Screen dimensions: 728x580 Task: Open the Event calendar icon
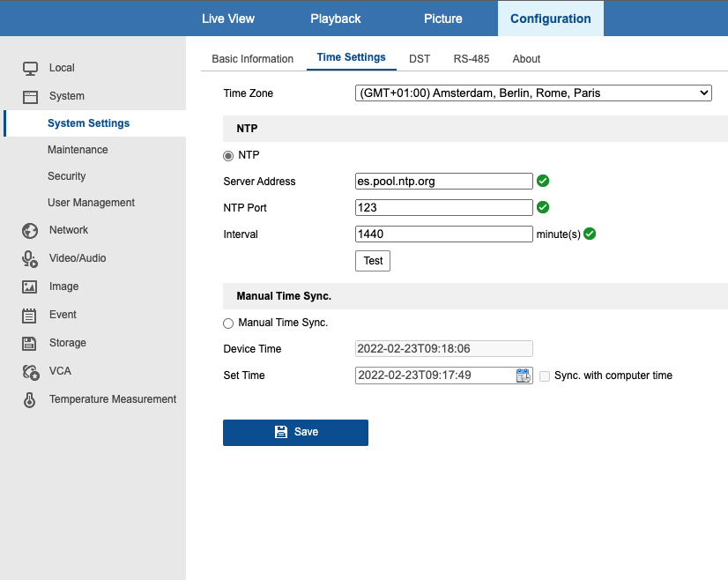click(29, 316)
